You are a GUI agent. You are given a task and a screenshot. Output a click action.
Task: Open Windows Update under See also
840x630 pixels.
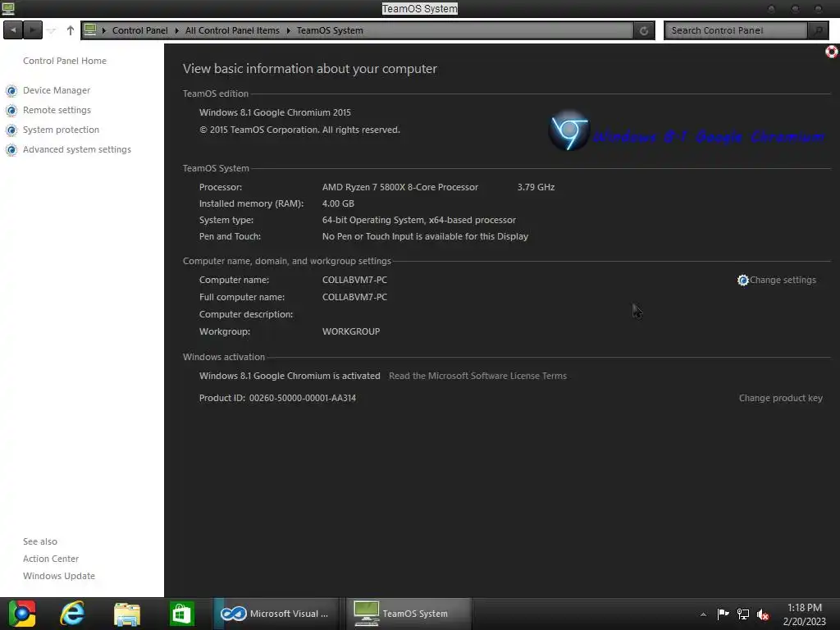tap(59, 576)
